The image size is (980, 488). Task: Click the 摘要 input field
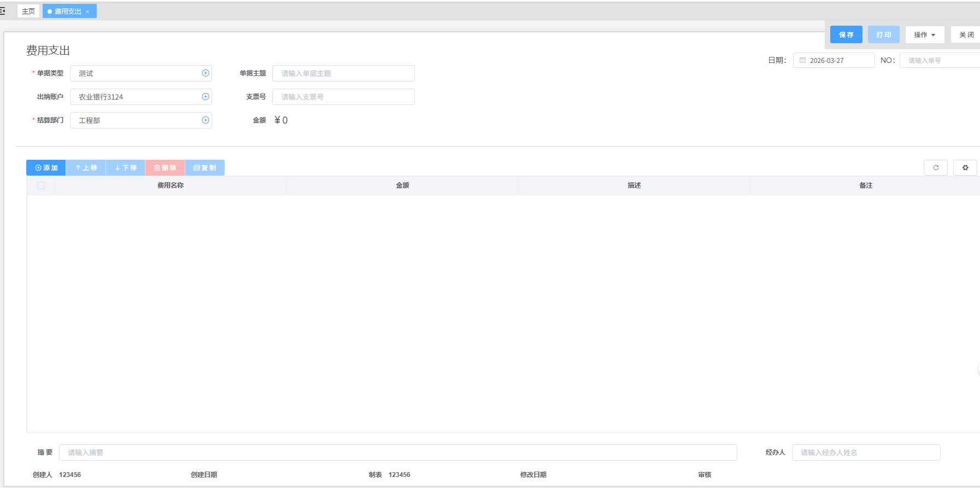(397, 452)
